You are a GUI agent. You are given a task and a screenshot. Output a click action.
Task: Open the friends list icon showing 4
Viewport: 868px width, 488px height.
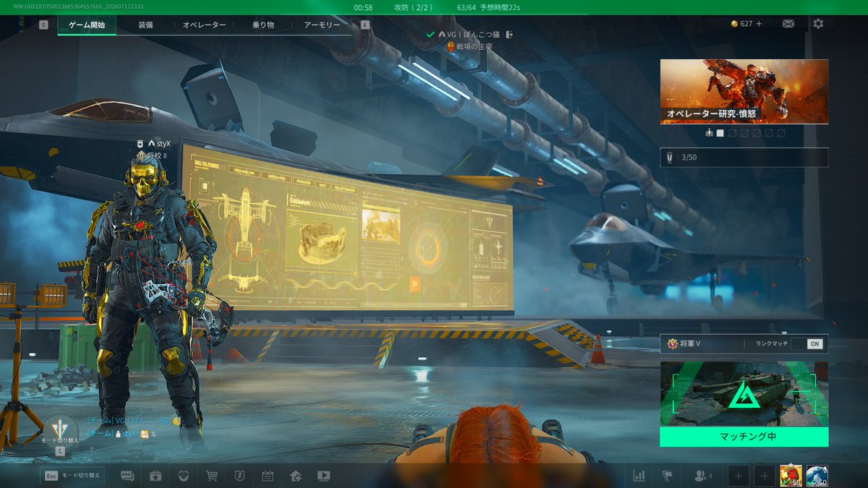click(702, 476)
